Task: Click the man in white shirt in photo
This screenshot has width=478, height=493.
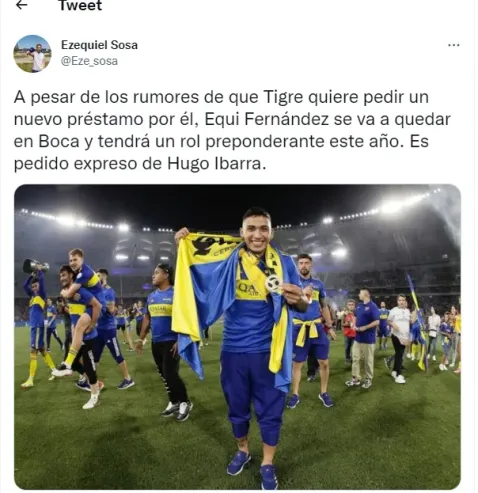Action: (x=399, y=338)
